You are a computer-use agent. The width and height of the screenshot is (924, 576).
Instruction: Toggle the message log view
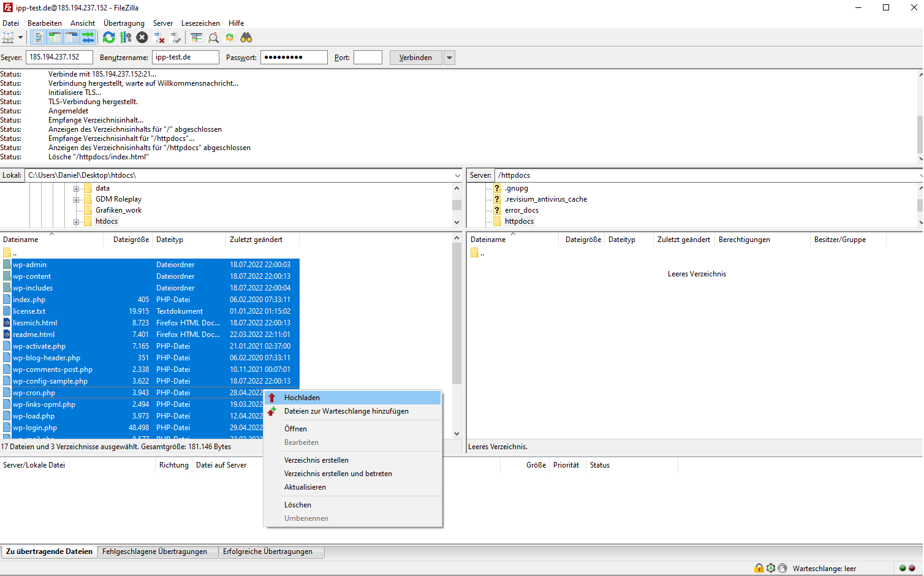[39, 37]
